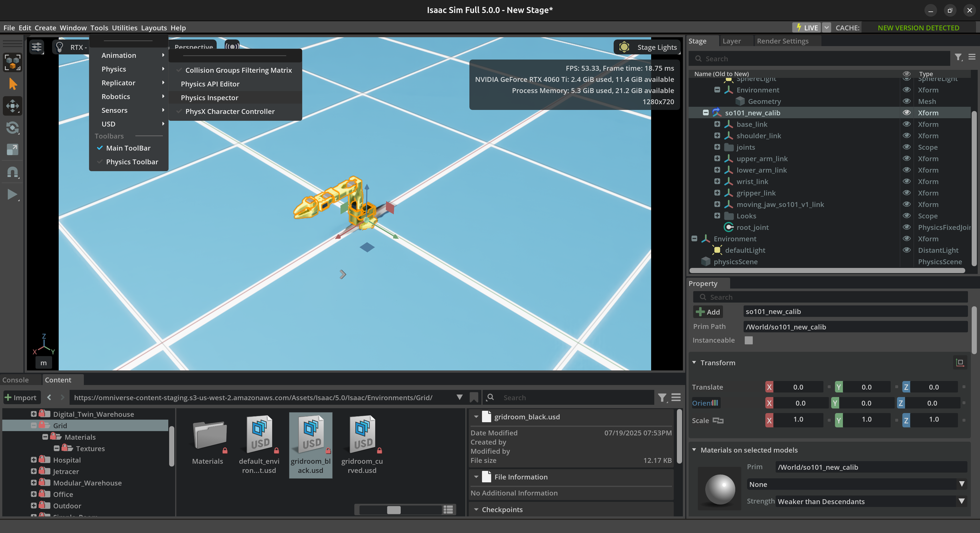Toggle visibility of gripper_link
This screenshot has height=533, width=980.
coord(907,192)
